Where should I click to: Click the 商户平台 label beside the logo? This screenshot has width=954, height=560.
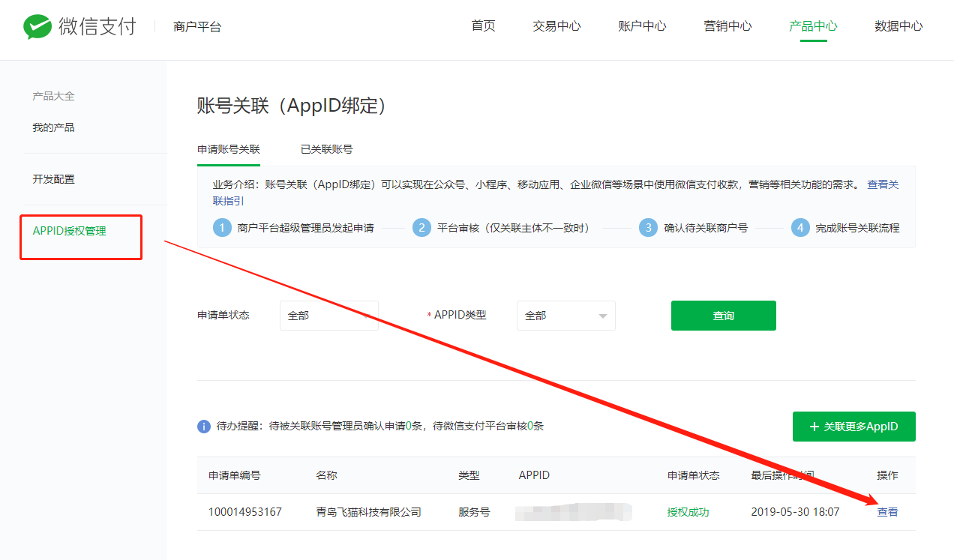pos(197,27)
